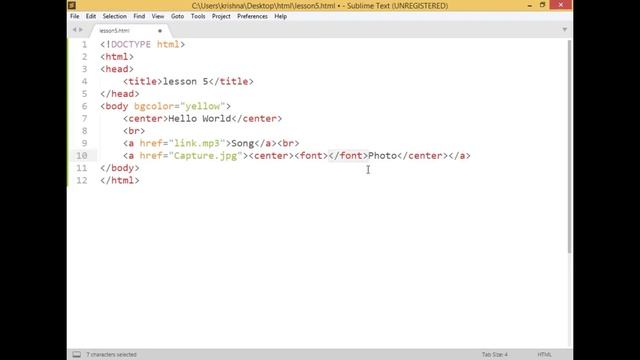Open the HTML syntax selector in status bar

544,354
